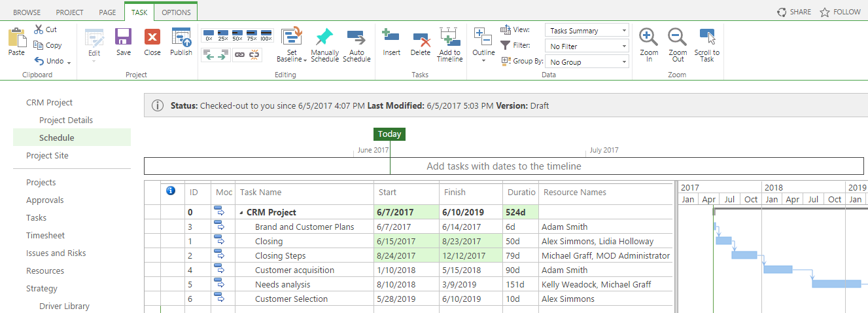
Task: Click the Copy icon
Action: point(39,45)
